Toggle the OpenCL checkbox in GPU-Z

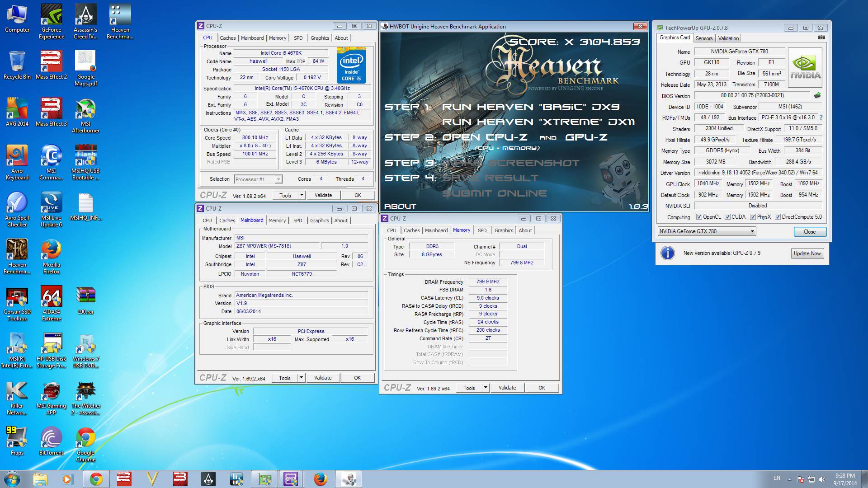699,217
